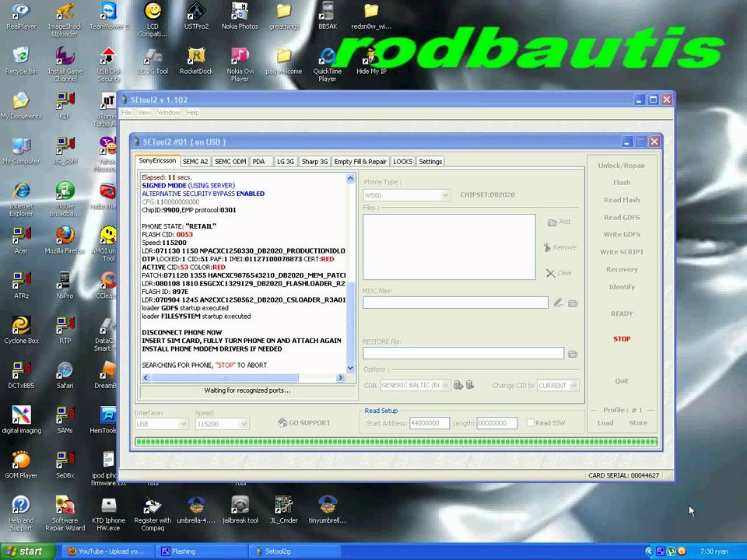
Task: Click the Unlock/Repair button
Action: click(622, 166)
